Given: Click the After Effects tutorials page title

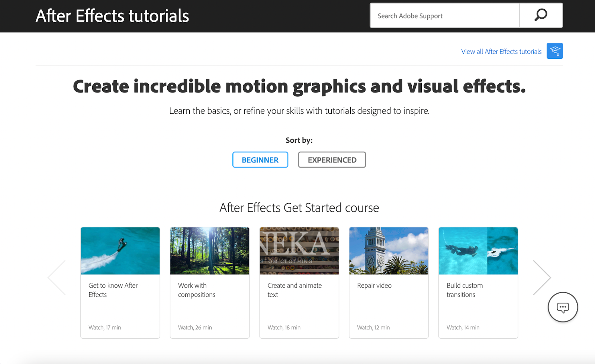Looking at the screenshot, I should [x=112, y=16].
